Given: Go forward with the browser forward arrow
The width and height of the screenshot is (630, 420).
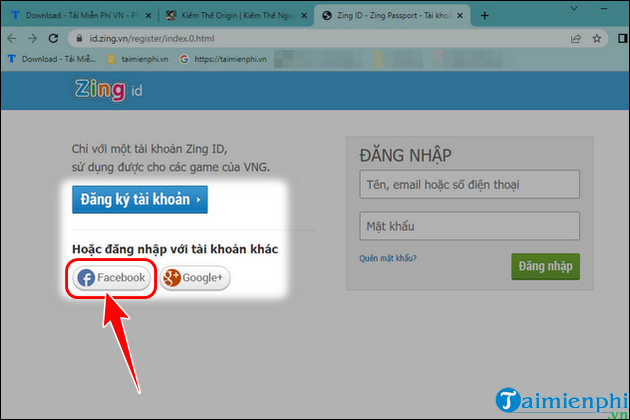Looking at the screenshot, I should pyautogui.click(x=32, y=39).
